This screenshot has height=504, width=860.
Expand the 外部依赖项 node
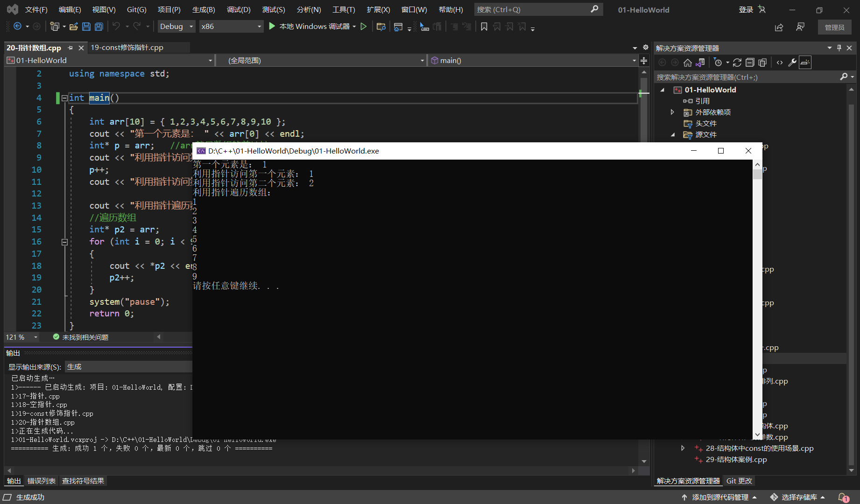tap(672, 112)
